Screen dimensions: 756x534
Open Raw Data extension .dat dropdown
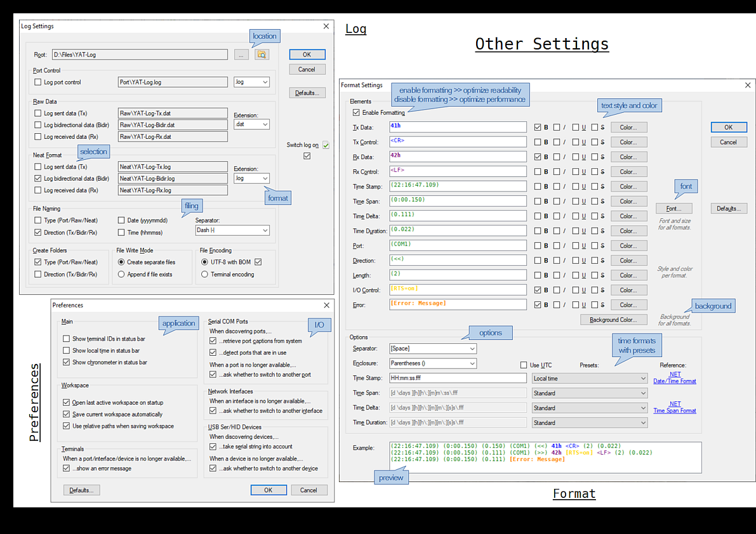tap(251, 125)
